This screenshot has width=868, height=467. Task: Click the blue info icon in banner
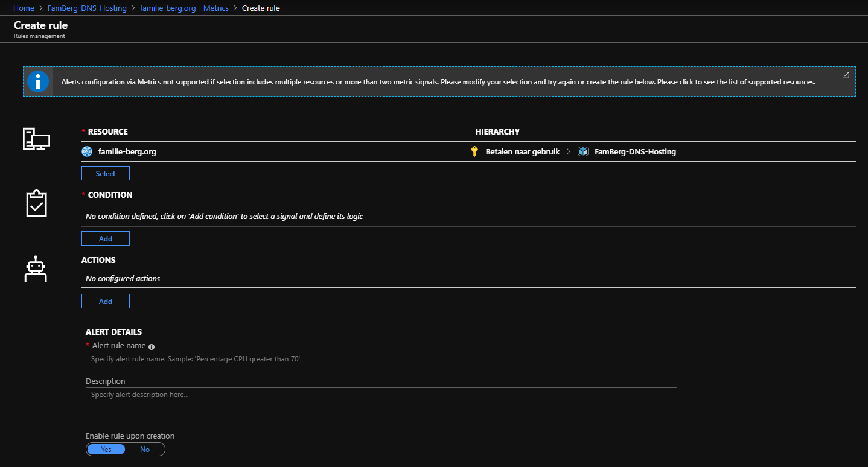(38, 81)
